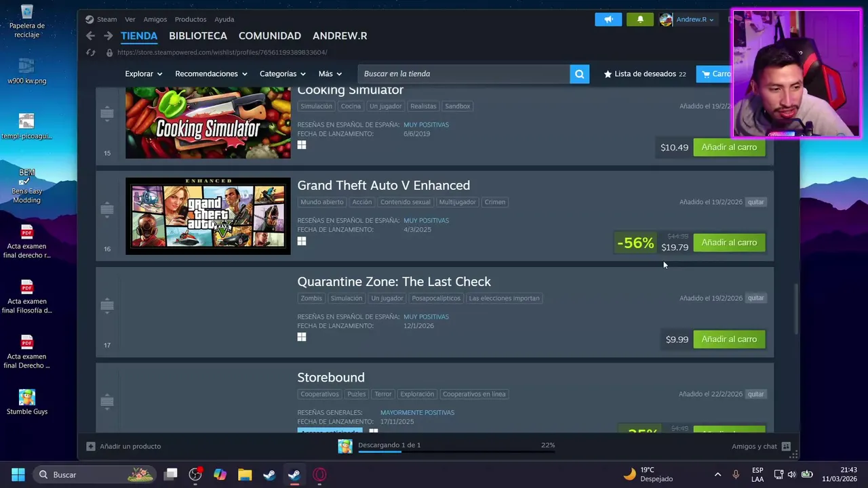This screenshot has width=868, height=488.
Task: Click the drag handle for Storebound row
Action: click(106, 401)
